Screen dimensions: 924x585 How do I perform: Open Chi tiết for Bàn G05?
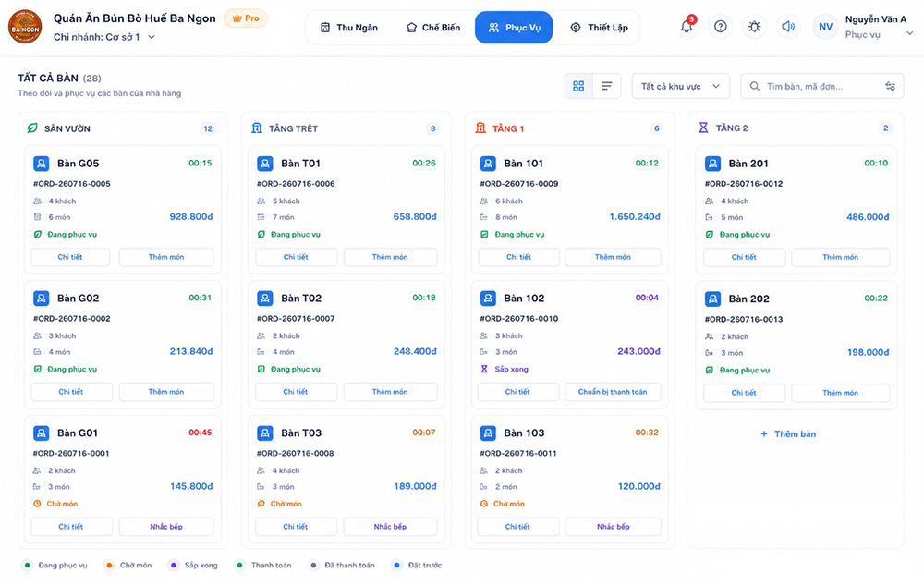pyautogui.click(x=70, y=257)
